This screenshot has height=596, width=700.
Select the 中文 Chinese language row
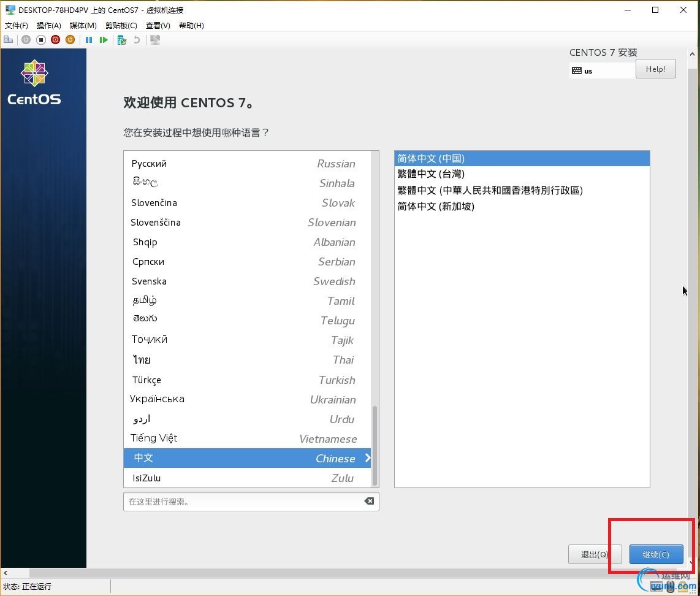pyautogui.click(x=247, y=458)
